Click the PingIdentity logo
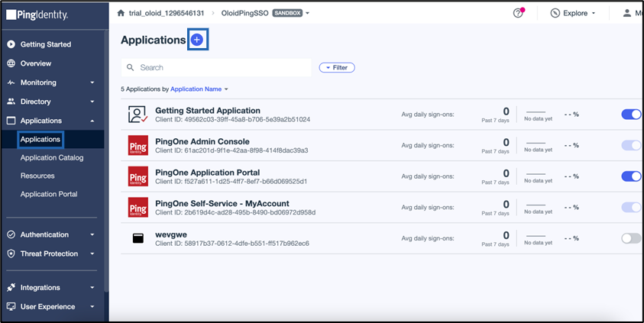This screenshot has width=644, height=323. pyautogui.click(x=37, y=15)
